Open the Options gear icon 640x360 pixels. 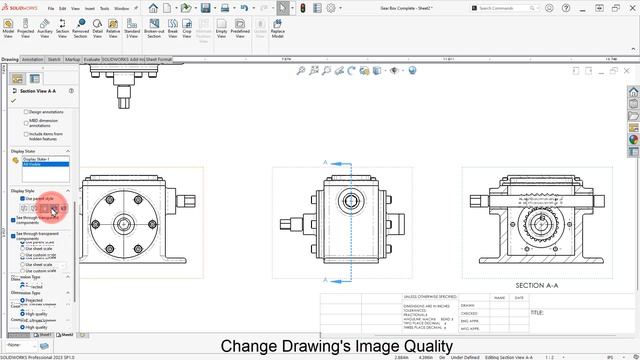(331, 8)
